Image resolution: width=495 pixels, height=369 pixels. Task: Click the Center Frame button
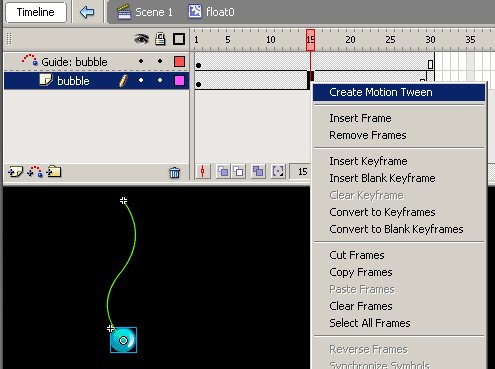click(x=203, y=172)
